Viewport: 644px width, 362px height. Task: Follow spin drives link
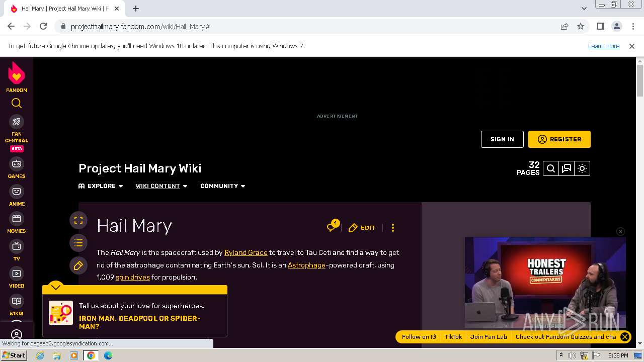(133, 277)
